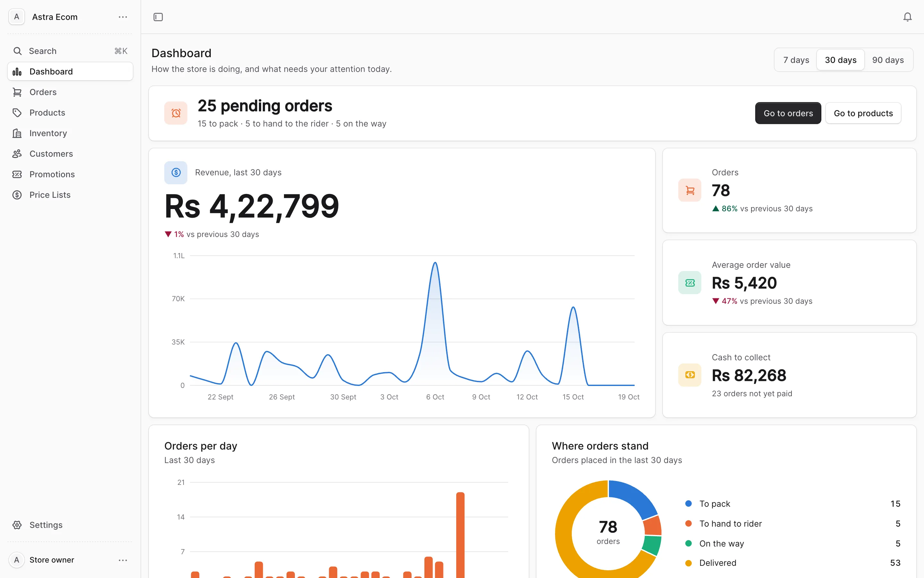Open the Store owner more options menu
Viewport: 924px width, 578px height.
(123, 560)
